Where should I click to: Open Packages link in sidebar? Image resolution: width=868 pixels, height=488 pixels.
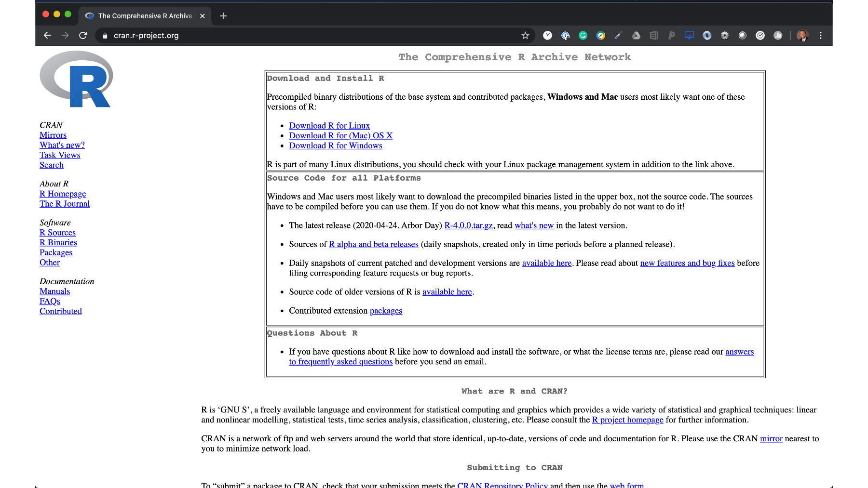(56, 252)
